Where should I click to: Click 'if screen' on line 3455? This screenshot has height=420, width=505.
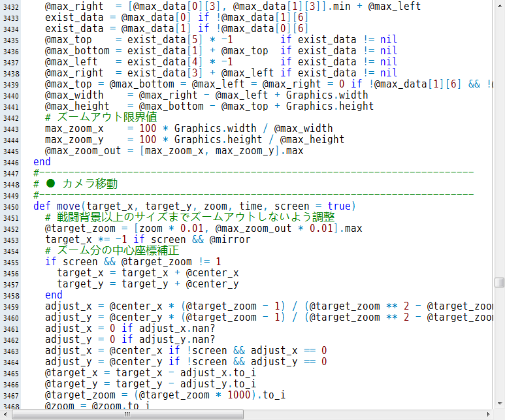click(x=71, y=261)
